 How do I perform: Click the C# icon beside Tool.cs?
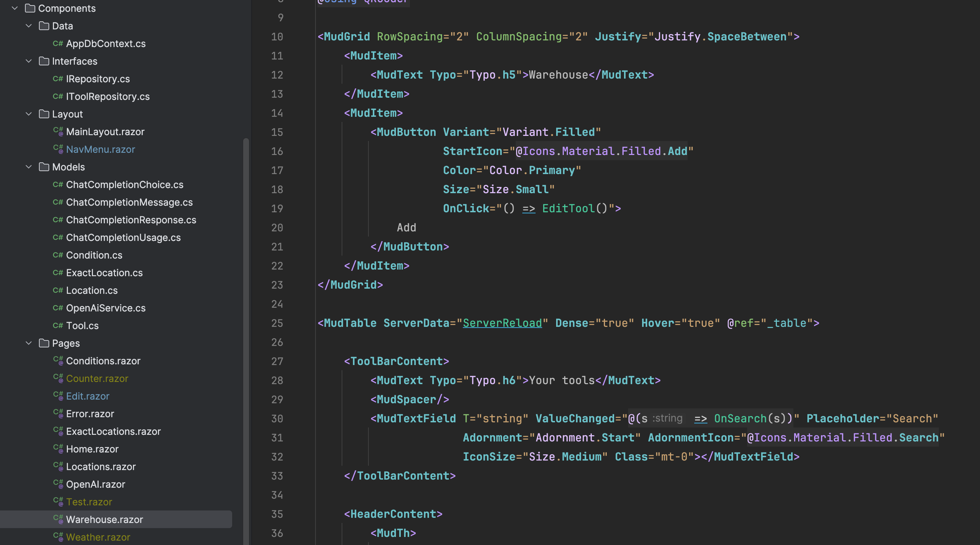click(58, 325)
